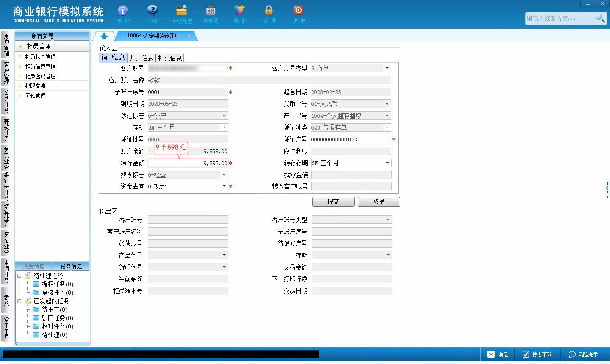Open the 钞汇标志 dropdown showing 0-钞户
The width and height of the screenshot is (610, 364).
tap(224, 116)
